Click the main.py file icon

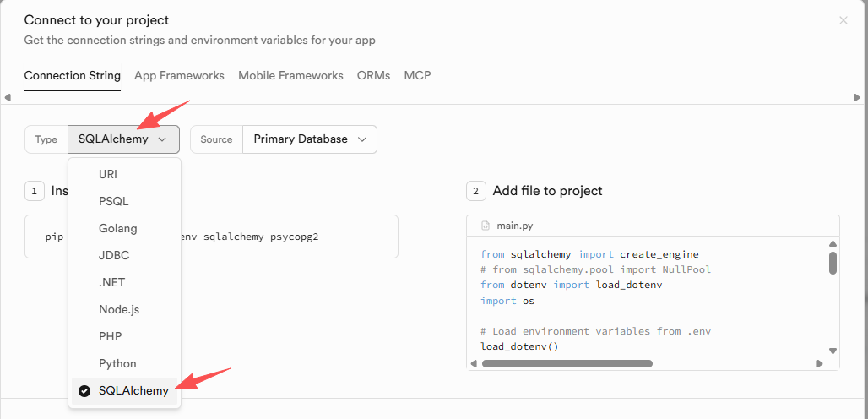pos(486,226)
